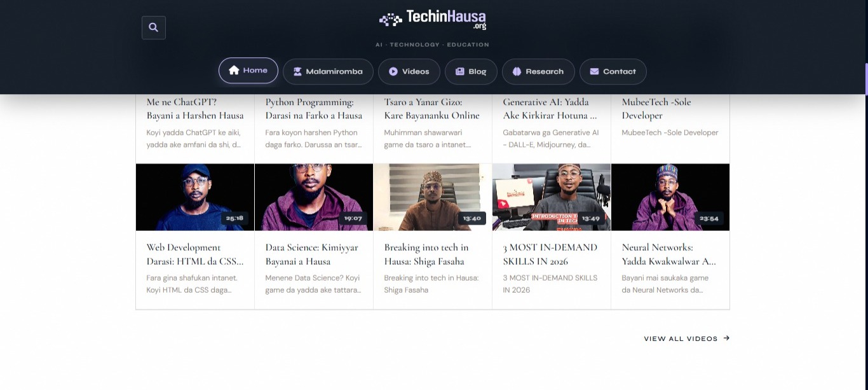Select the graduation cap icon beside Malamiromba
This screenshot has width=868, height=390.
(x=297, y=71)
